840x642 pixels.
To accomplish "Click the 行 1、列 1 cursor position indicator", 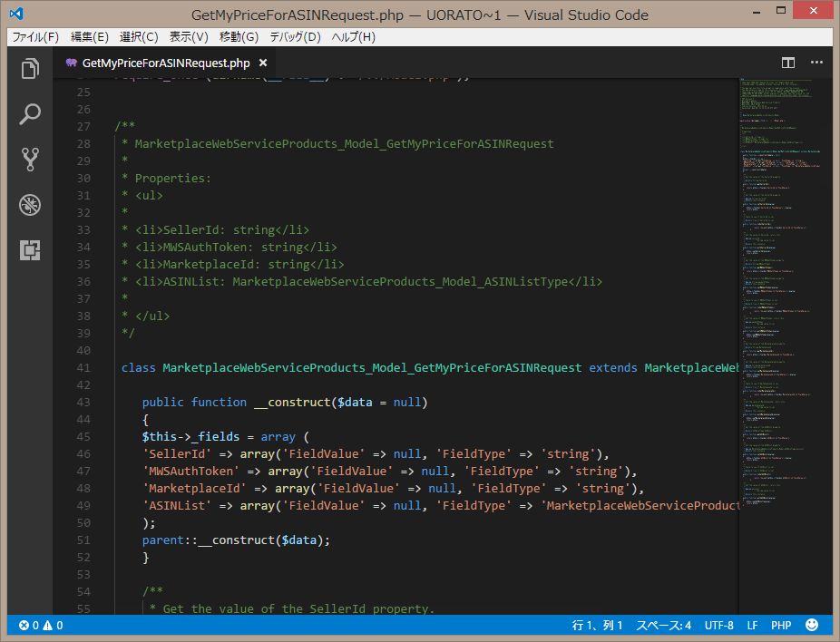I will (597, 625).
